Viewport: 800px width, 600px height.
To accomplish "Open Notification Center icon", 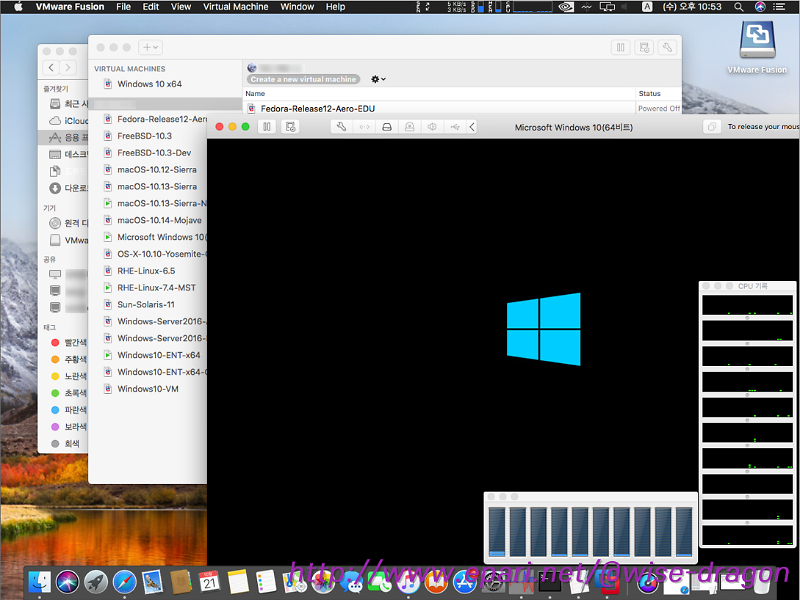I will tap(780, 7).
